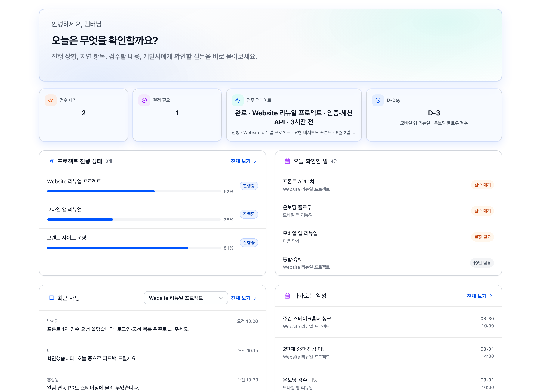The image size is (541, 392).
Task: Click Website 리뉴얼 프로젝트 62% progress bar
Action: 134,191
